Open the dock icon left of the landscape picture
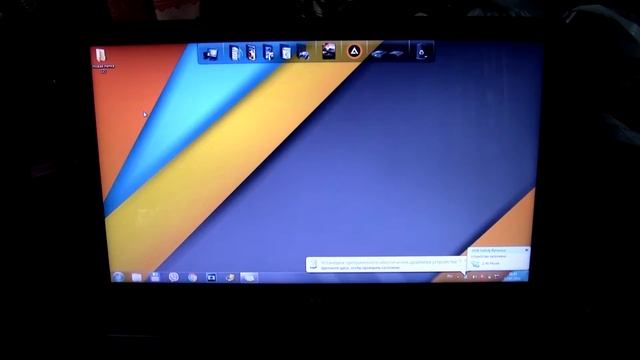The width and height of the screenshot is (640, 360). tap(303, 53)
